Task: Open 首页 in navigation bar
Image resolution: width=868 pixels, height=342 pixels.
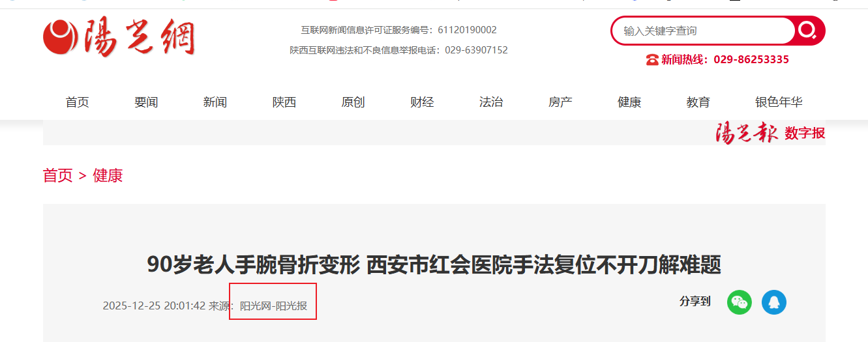Action: [x=77, y=102]
